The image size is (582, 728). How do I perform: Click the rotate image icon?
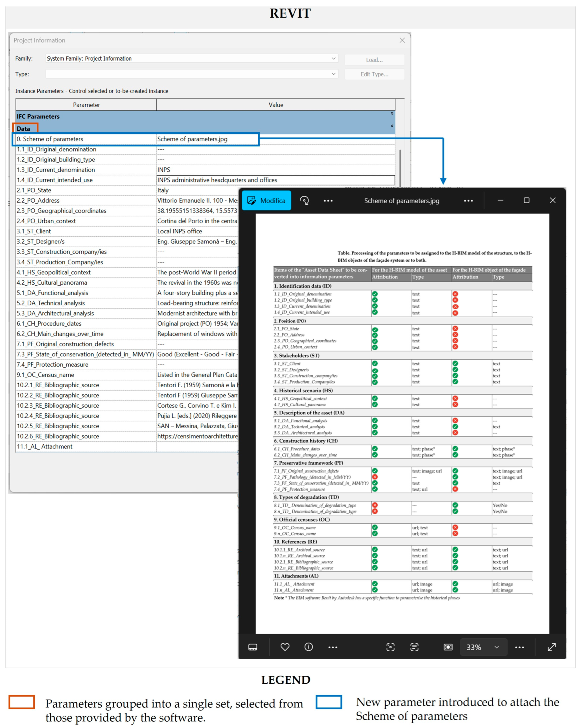click(x=304, y=201)
